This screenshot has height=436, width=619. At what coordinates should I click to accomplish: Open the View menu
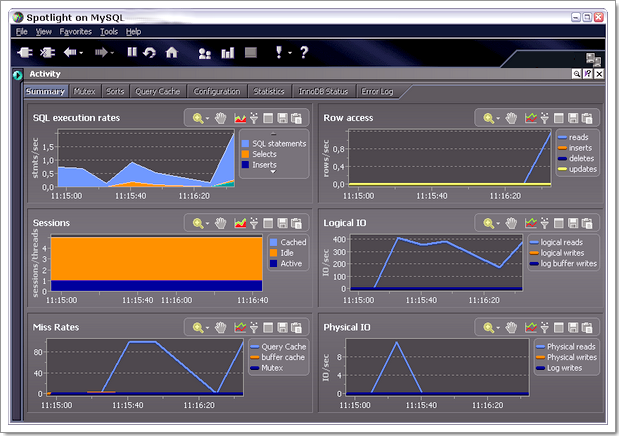pos(43,32)
